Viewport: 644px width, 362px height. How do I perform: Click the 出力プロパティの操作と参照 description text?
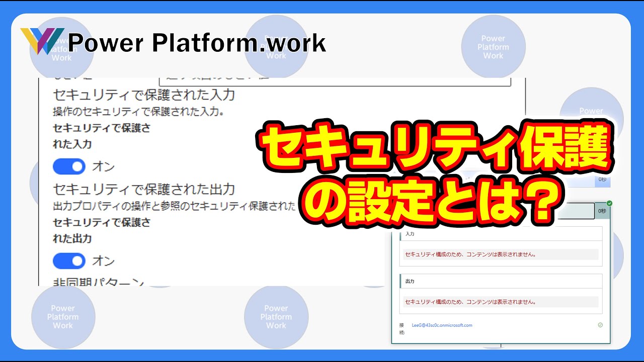click(174, 206)
